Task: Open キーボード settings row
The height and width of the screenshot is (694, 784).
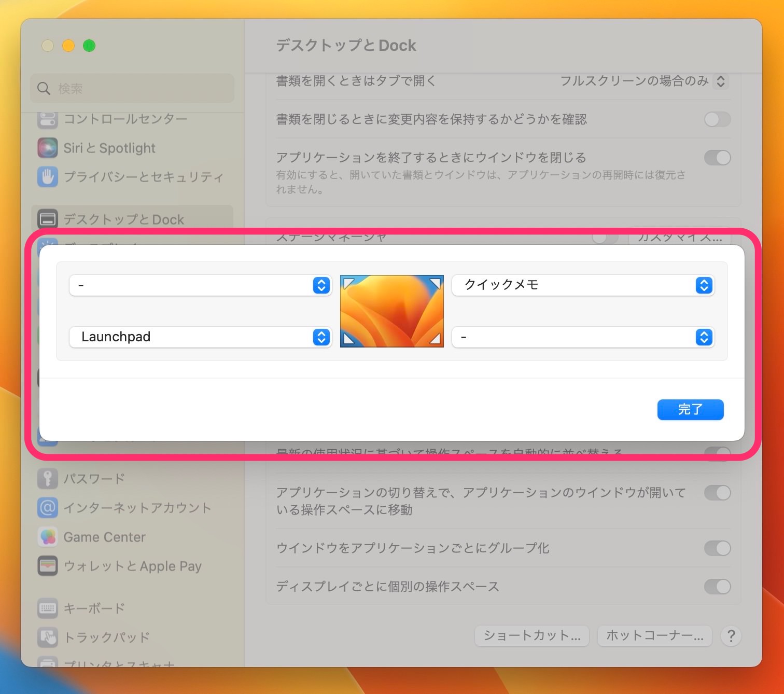Action: [x=132, y=608]
